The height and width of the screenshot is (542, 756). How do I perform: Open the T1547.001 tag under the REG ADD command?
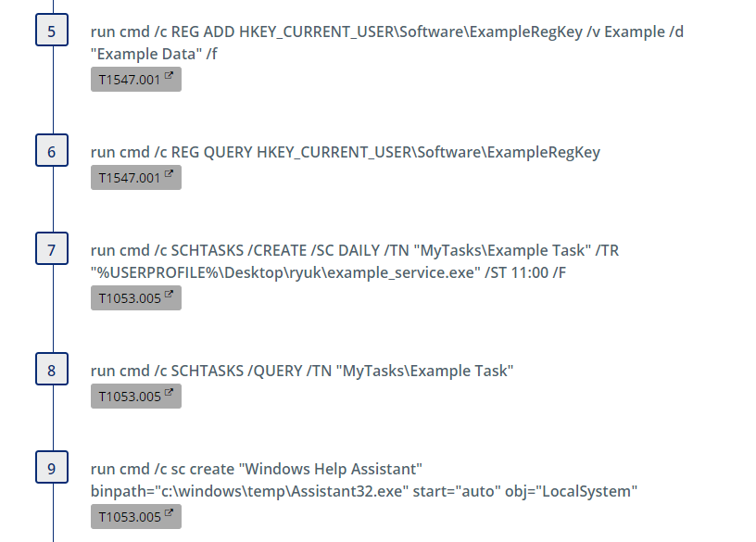pyautogui.click(x=136, y=79)
